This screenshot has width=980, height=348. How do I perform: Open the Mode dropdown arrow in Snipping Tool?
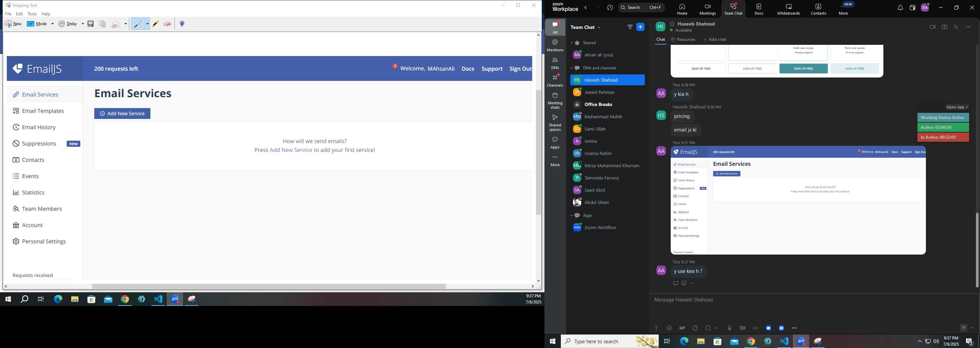point(52,24)
